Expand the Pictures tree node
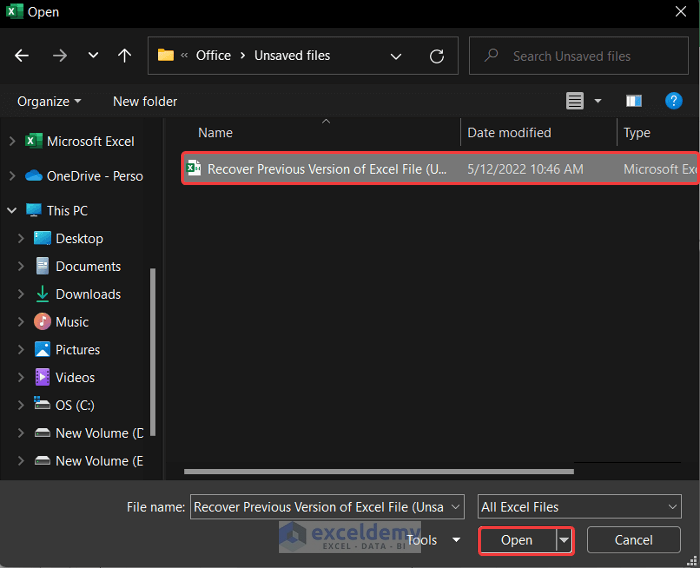Viewport: 700px width, 568px height. pyautogui.click(x=21, y=350)
